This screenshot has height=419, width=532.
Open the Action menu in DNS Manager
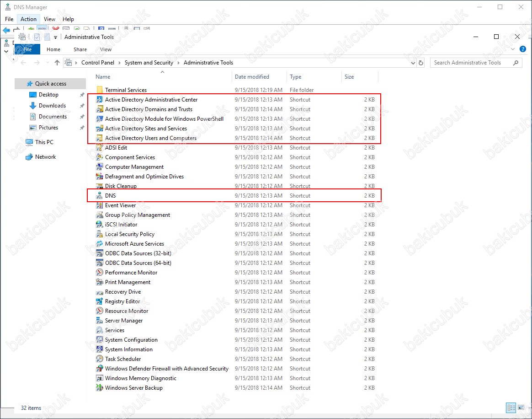point(28,19)
